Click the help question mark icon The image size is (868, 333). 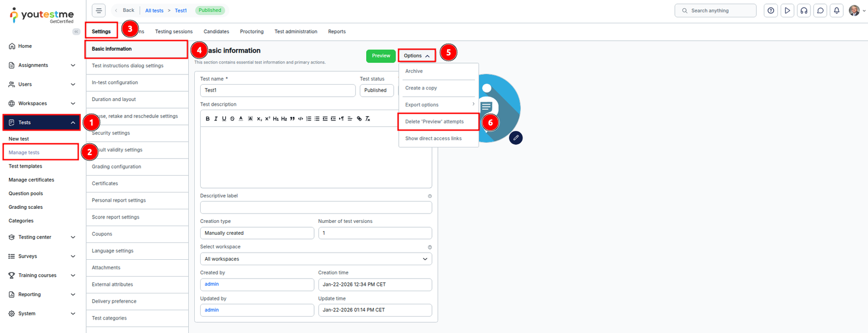[771, 10]
